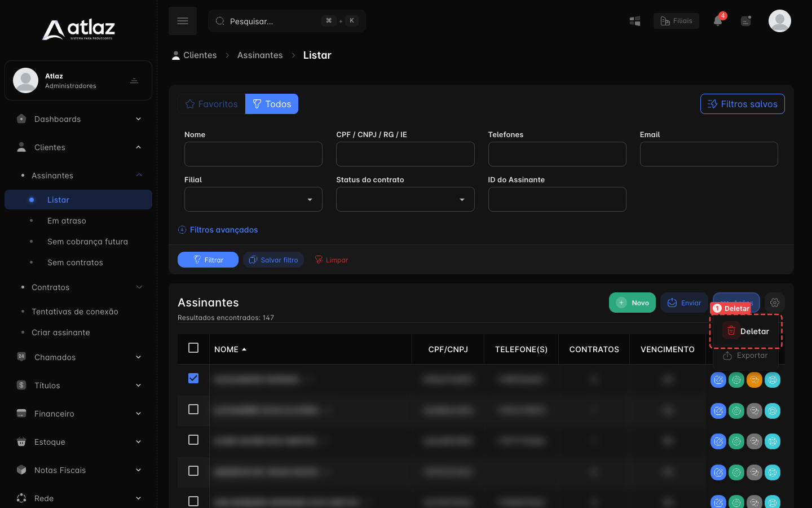Click the Filtrar button
This screenshot has width=812, height=508.
click(208, 260)
